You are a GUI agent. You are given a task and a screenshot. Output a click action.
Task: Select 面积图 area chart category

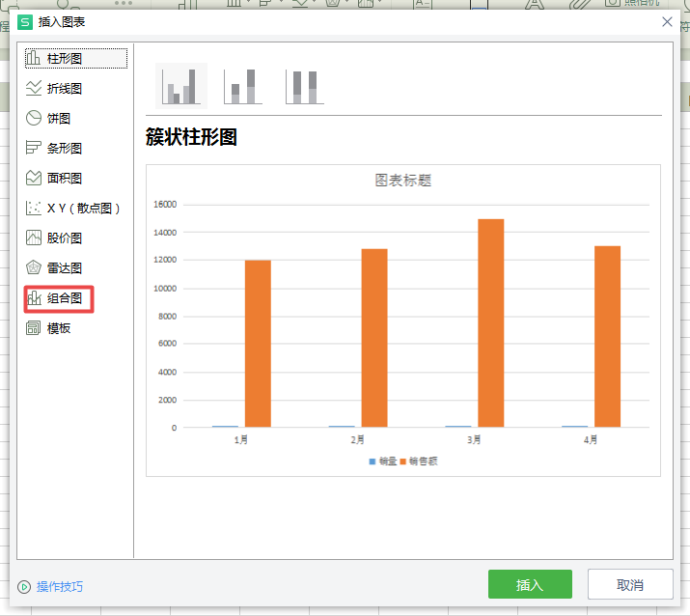point(65,179)
